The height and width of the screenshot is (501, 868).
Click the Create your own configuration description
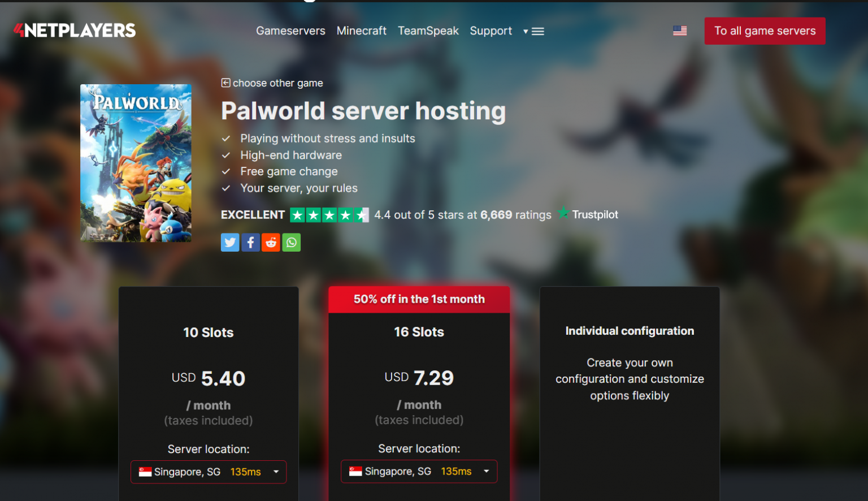(x=630, y=379)
